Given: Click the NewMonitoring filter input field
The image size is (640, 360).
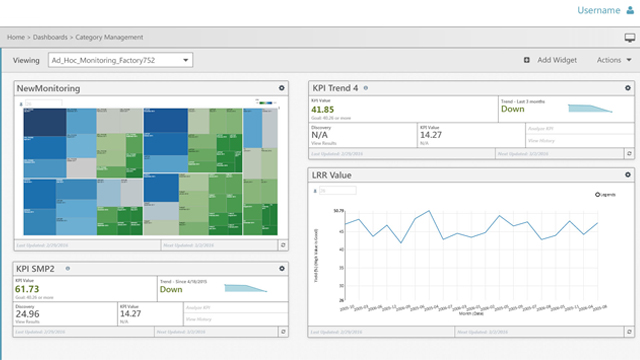Looking at the screenshot, I should point(44,104).
